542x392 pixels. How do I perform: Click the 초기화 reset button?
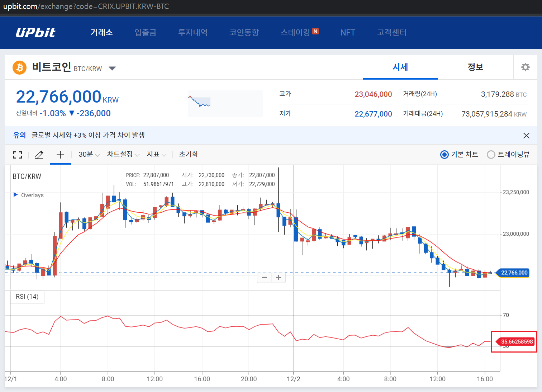pos(189,154)
